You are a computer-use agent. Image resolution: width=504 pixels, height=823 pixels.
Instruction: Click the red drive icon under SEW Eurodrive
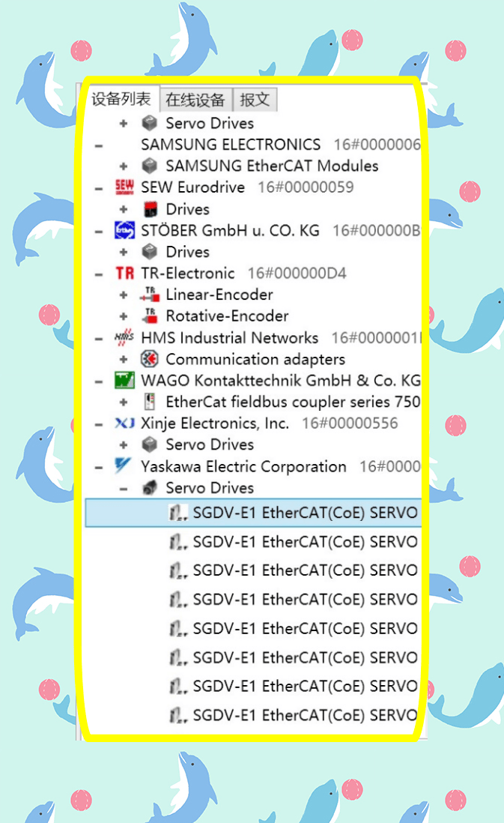[151, 209]
